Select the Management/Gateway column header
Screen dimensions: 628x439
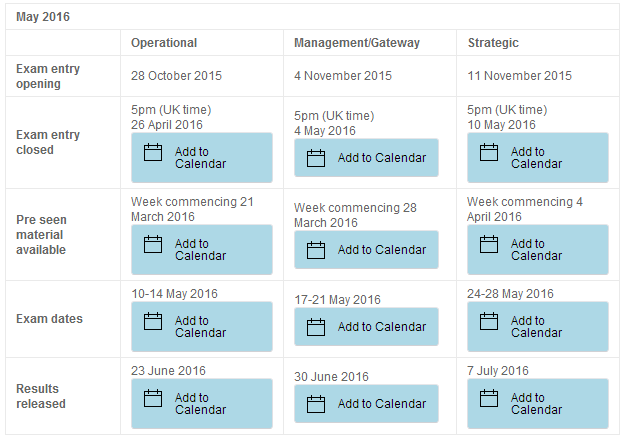pyautogui.click(x=357, y=43)
